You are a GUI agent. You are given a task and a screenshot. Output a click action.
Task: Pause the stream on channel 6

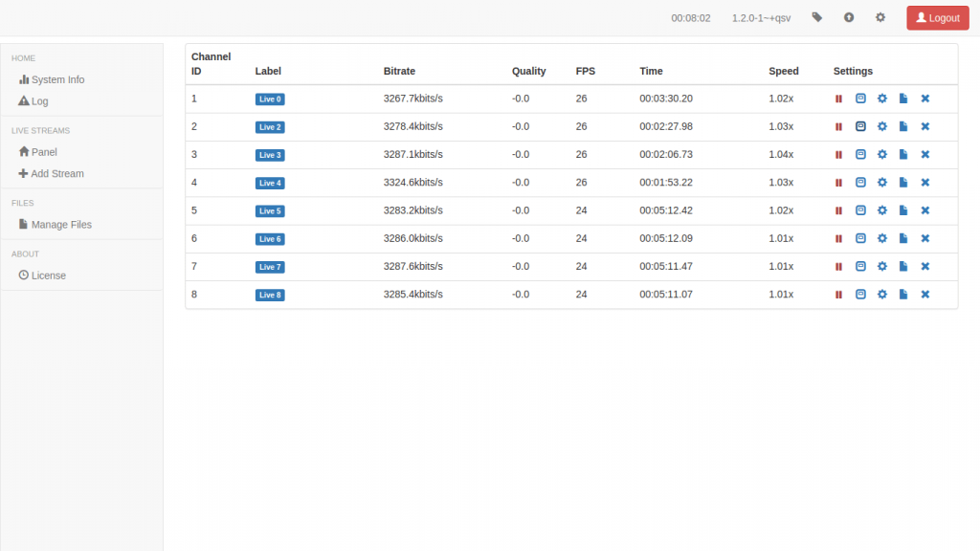click(x=838, y=238)
